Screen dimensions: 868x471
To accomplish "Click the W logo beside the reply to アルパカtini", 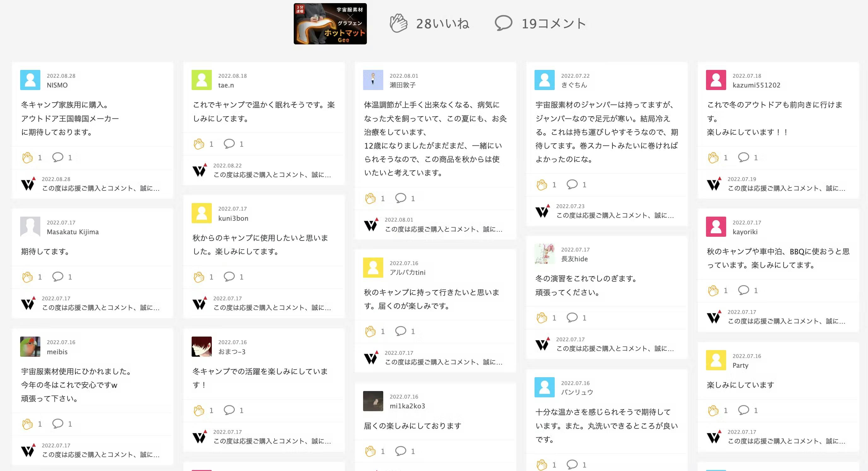I will [x=371, y=358].
